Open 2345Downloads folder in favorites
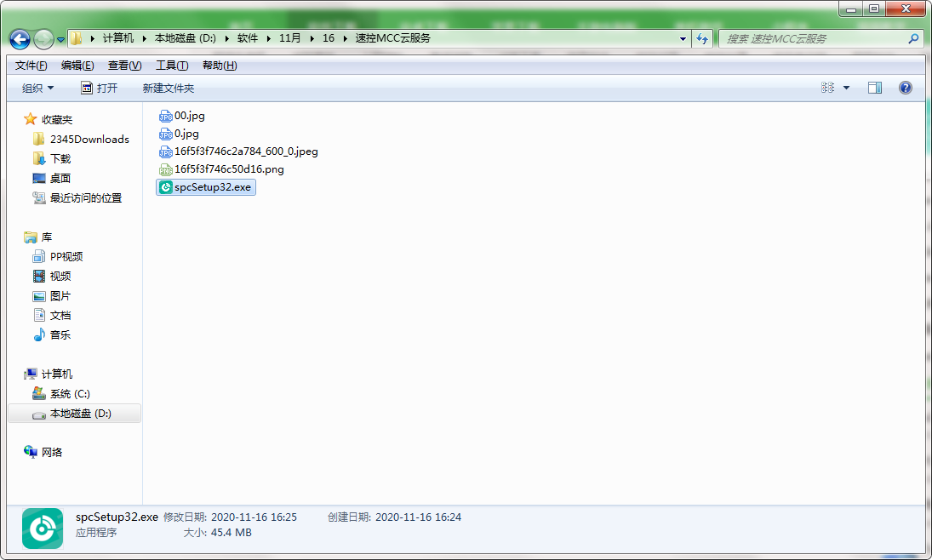The height and width of the screenshot is (560, 932). 89,139
